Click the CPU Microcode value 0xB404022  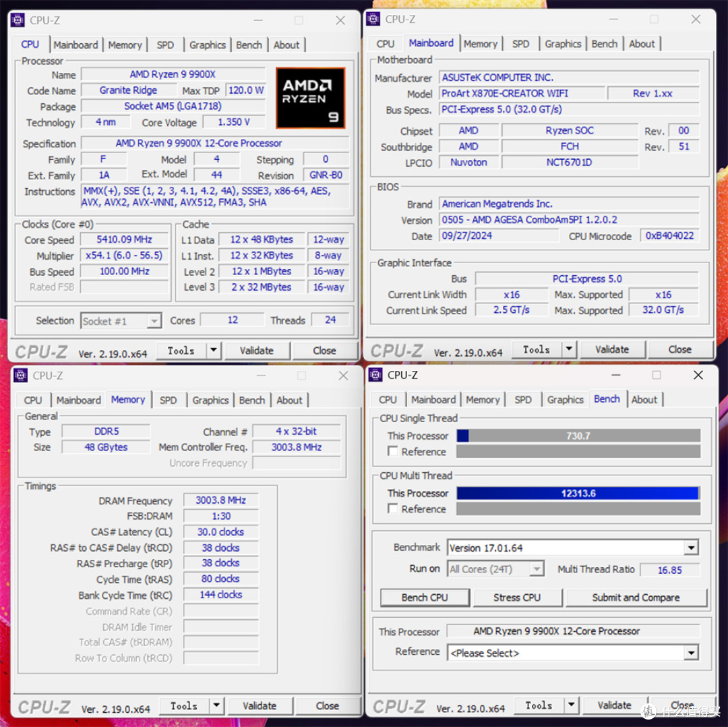pos(669,235)
